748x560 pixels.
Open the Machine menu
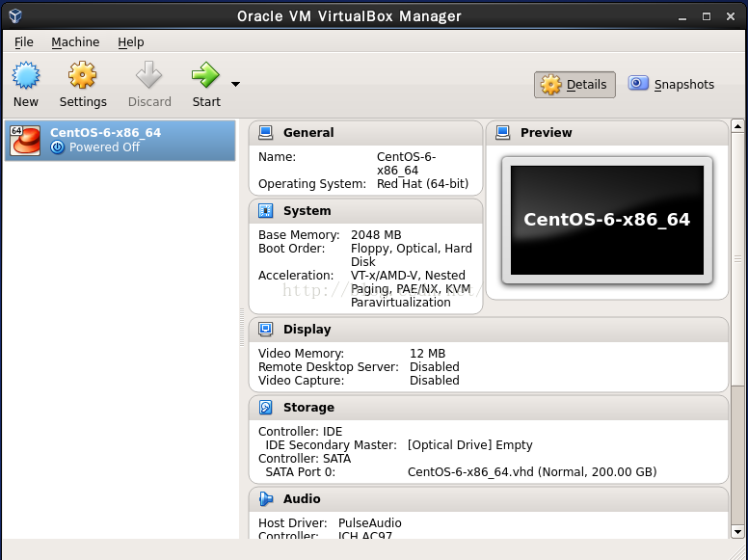(75, 42)
